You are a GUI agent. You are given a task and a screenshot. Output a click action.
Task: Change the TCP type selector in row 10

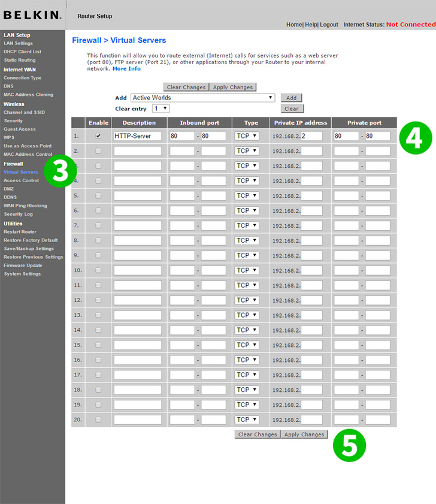tap(247, 270)
